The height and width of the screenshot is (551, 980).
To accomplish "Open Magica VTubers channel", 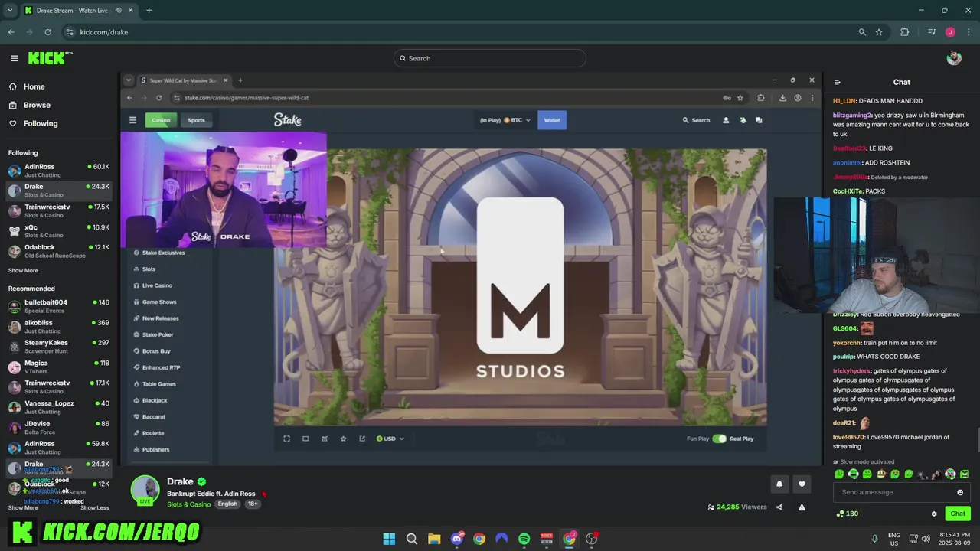I will tap(59, 367).
